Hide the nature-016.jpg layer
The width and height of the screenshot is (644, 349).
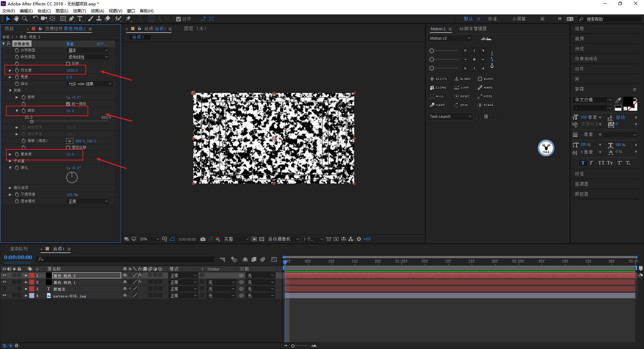pyautogui.click(x=4, y=296)
